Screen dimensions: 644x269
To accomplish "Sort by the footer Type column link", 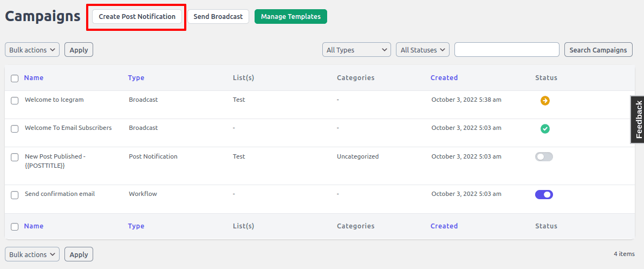I will (x=136, y=226).
